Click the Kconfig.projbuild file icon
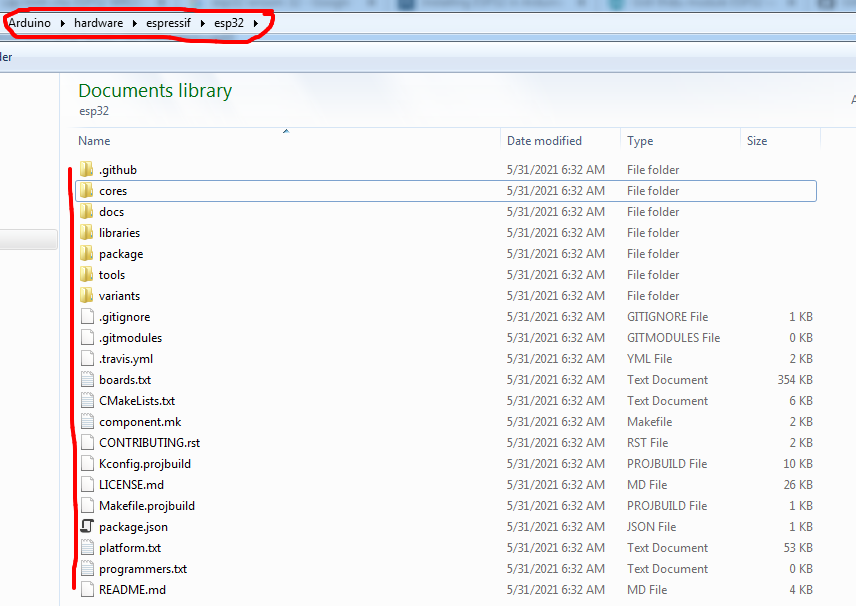Viewport: 856px width, 606px height. [87, 464]
